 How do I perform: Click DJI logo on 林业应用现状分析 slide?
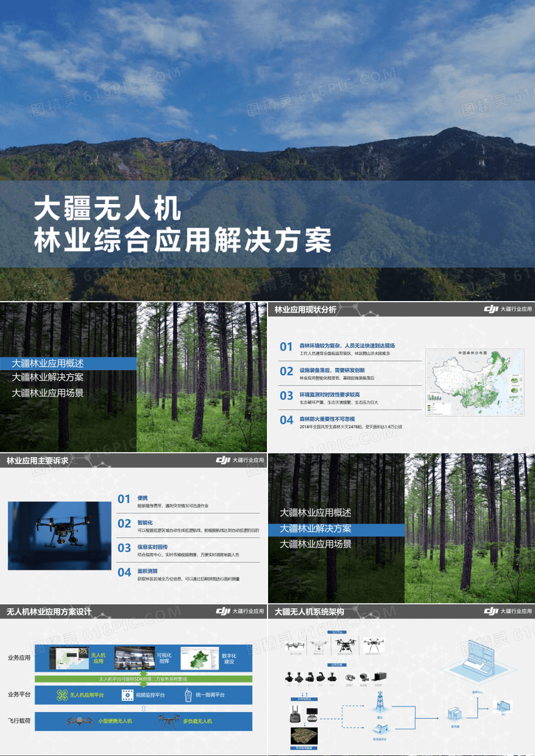coord(491,309)
